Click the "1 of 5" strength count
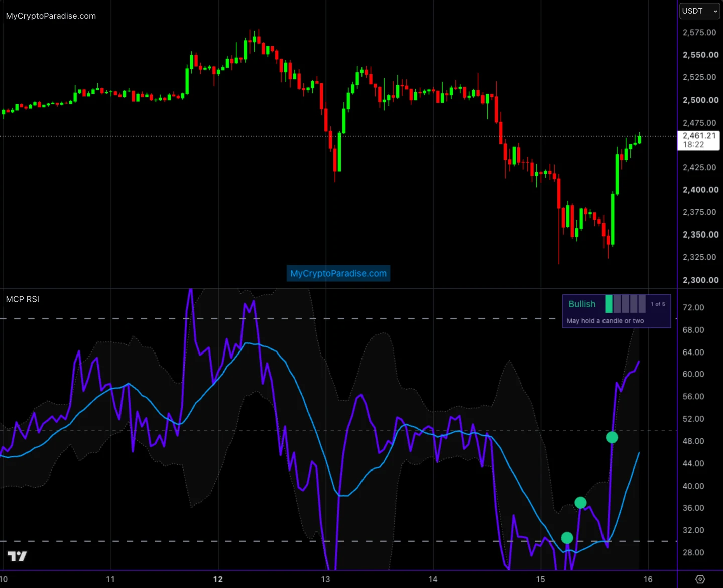Image resolution: width=723 pixels, height=588 pixels. tap(658, 304)
